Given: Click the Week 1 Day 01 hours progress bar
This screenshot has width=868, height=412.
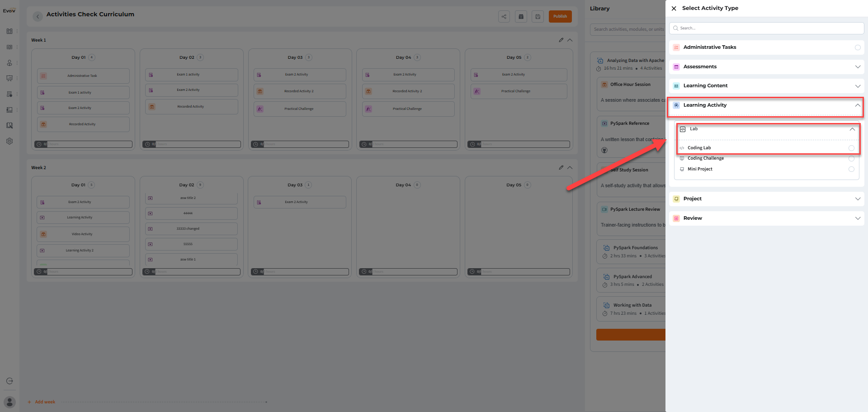Looking at the screenshot, I should [83, 144].
